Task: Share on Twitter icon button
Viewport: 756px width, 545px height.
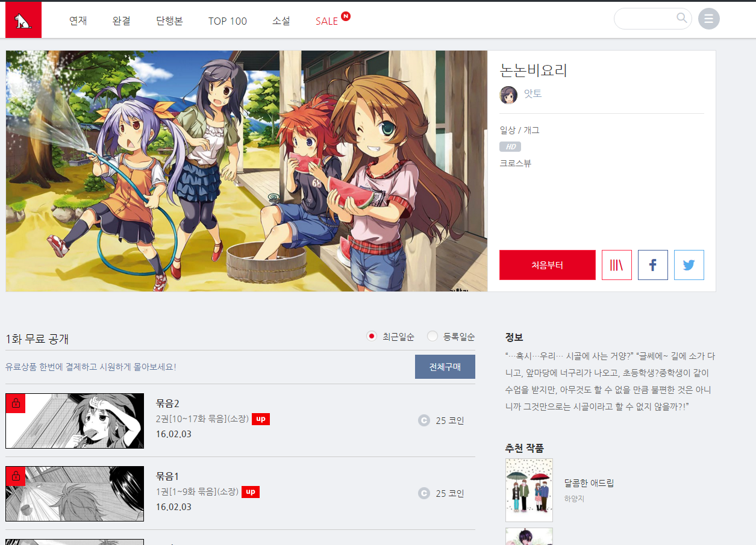Action: [x=689, y=265]
